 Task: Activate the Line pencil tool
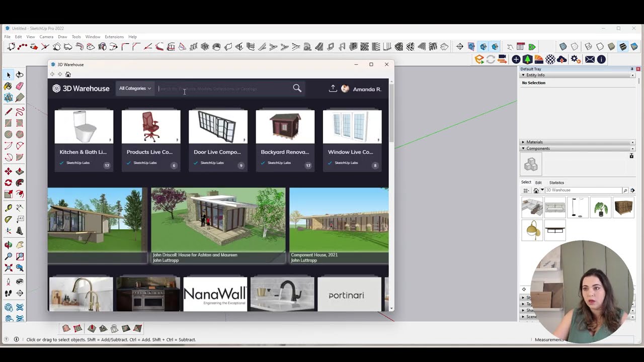tap(9, 112)
